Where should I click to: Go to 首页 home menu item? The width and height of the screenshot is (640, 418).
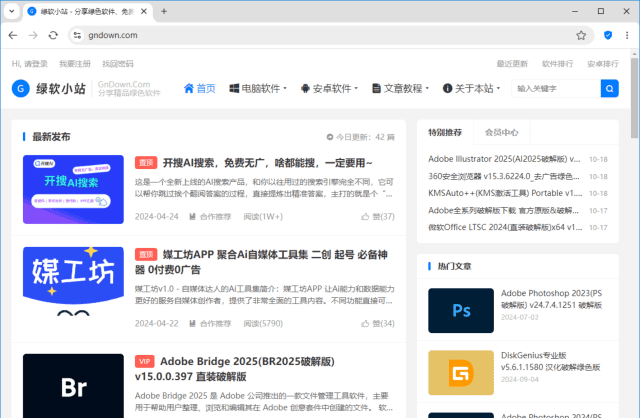[x=200, y=89]
